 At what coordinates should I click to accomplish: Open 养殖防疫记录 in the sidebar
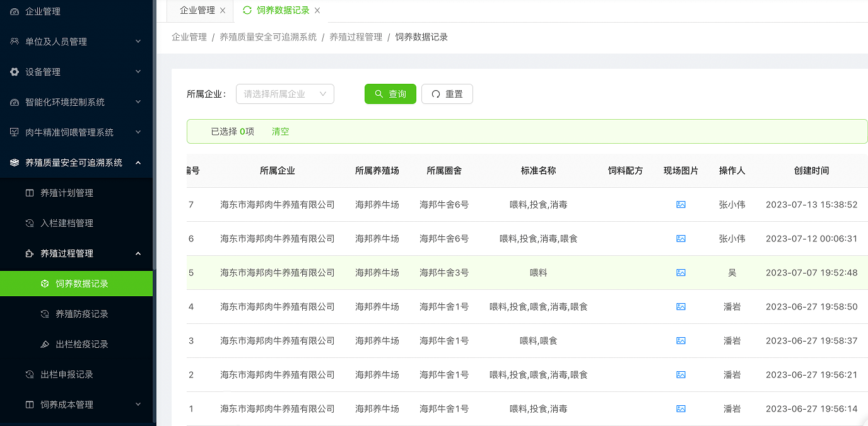[x=82, y=314]
